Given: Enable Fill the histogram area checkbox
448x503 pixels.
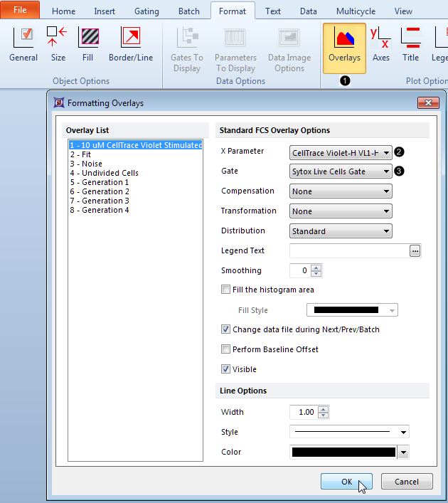Looking at the screenshot, I should 226,290.
